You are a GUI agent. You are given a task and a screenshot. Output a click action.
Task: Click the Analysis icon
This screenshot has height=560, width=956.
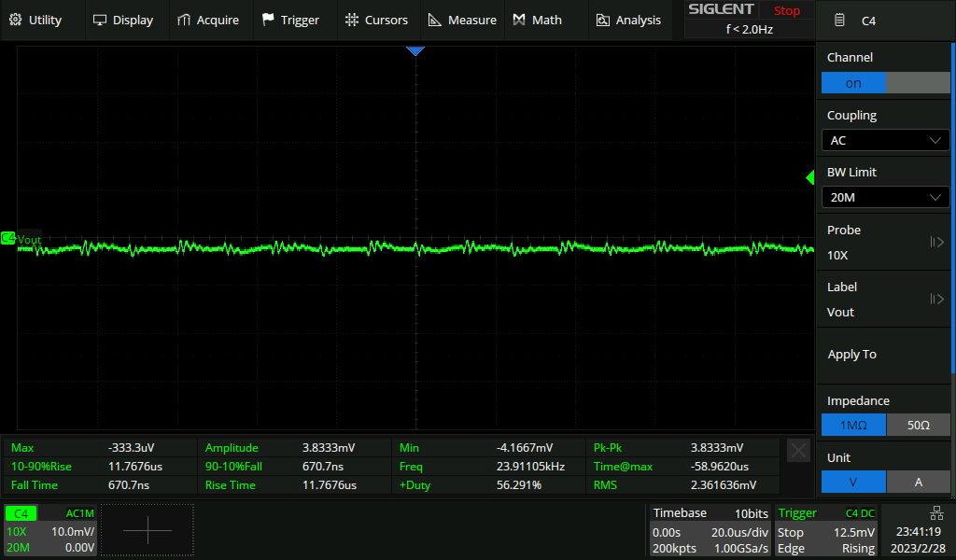[602, 21]
